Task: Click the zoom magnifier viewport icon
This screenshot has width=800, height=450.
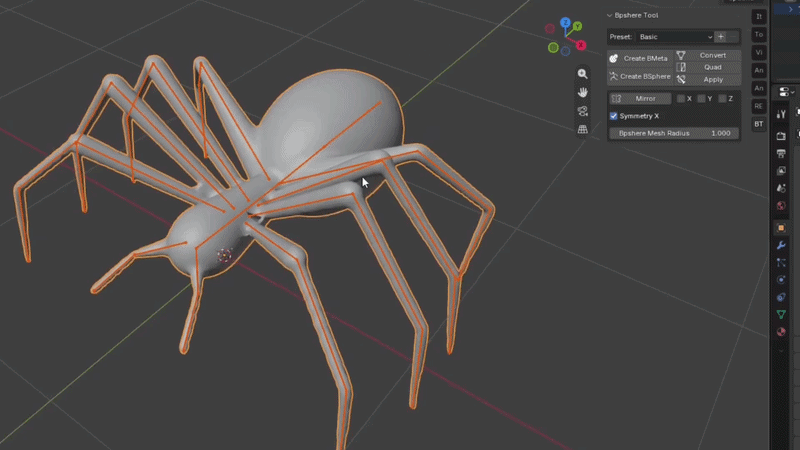Action: [582, 74]
